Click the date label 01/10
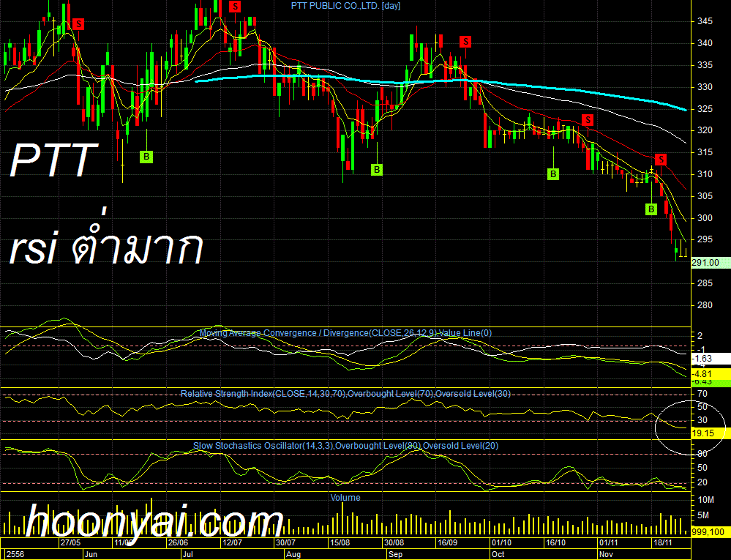 tap(501, 542)
